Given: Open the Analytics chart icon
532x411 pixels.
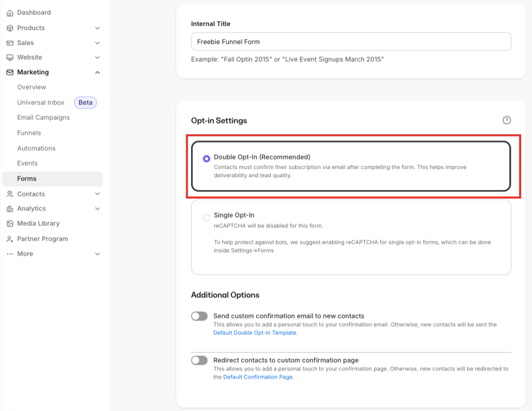Looking at the screenshot, I should click(x=9, y=208).
